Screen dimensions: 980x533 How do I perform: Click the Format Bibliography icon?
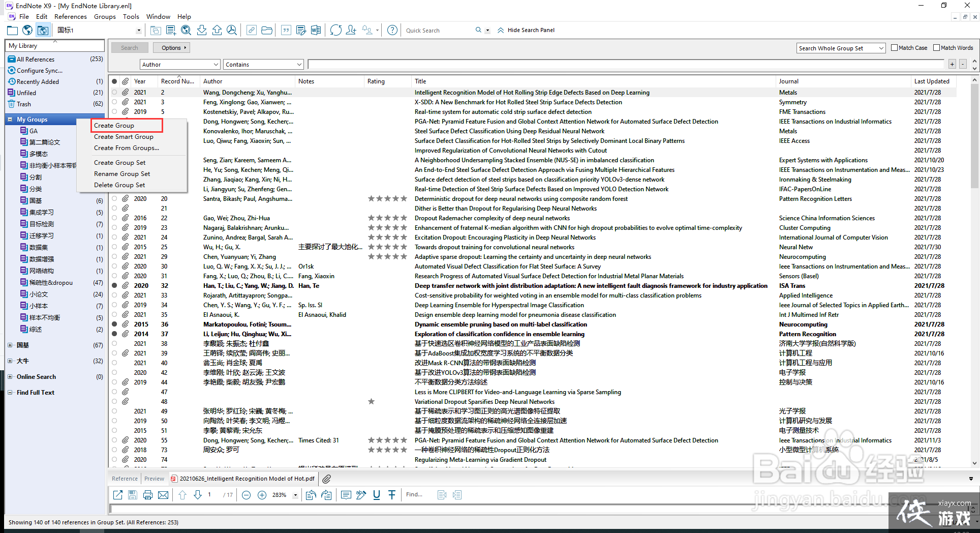[x=301, y=31]
